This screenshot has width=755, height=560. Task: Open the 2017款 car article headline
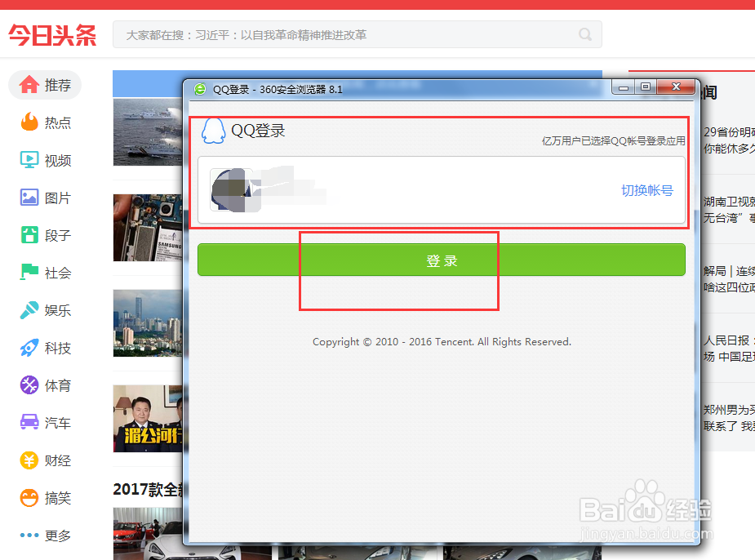tap(149, 489)
